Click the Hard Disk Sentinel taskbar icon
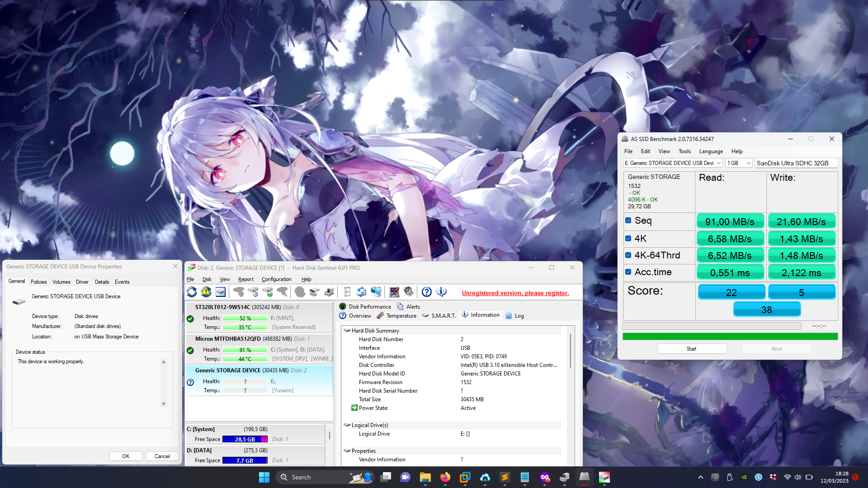Screen dimensions: 868x488 click(x=604, y=477)
